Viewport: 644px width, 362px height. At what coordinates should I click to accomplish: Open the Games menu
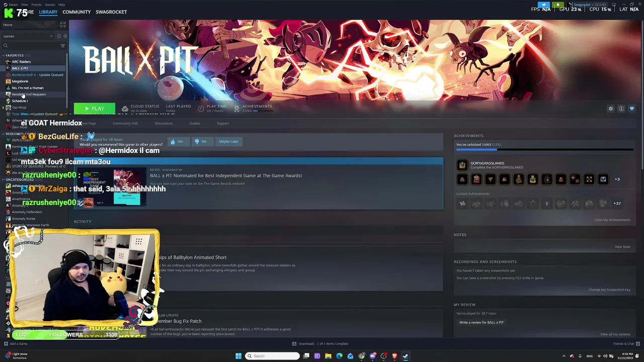(50, 5)
